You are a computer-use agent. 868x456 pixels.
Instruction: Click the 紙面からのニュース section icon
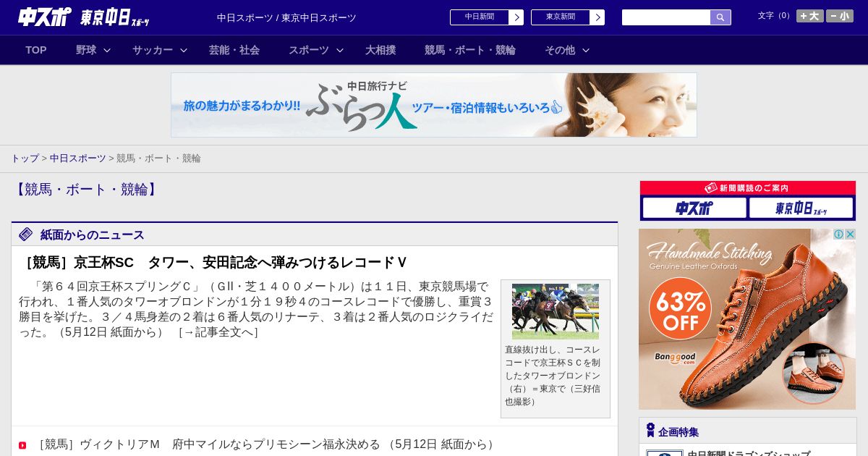coord(26,235)
